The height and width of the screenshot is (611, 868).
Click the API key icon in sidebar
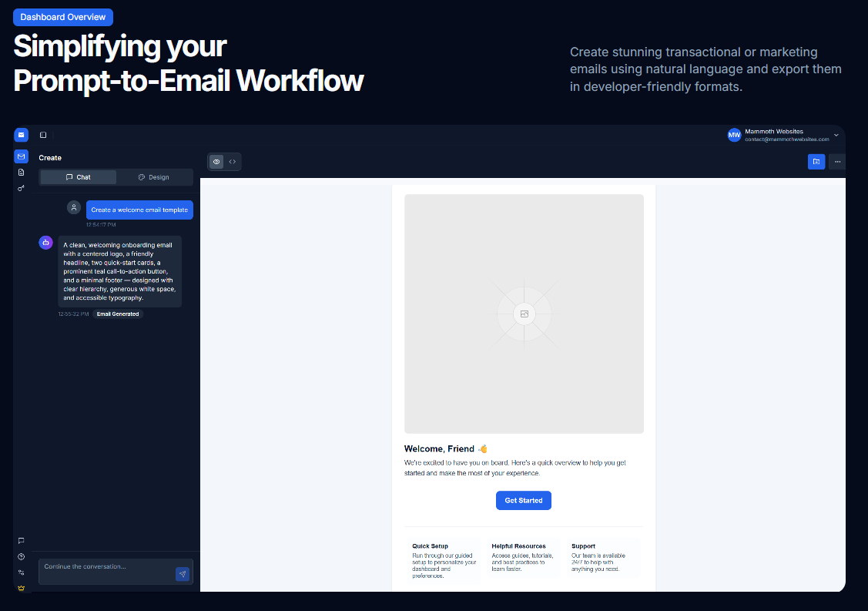click(x=21, y=187)
